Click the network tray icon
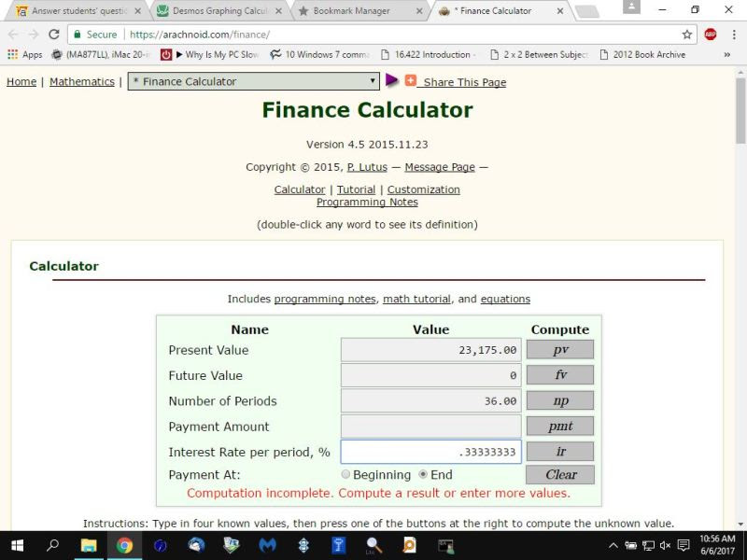The image size is (747, 560). coord(648,545)
